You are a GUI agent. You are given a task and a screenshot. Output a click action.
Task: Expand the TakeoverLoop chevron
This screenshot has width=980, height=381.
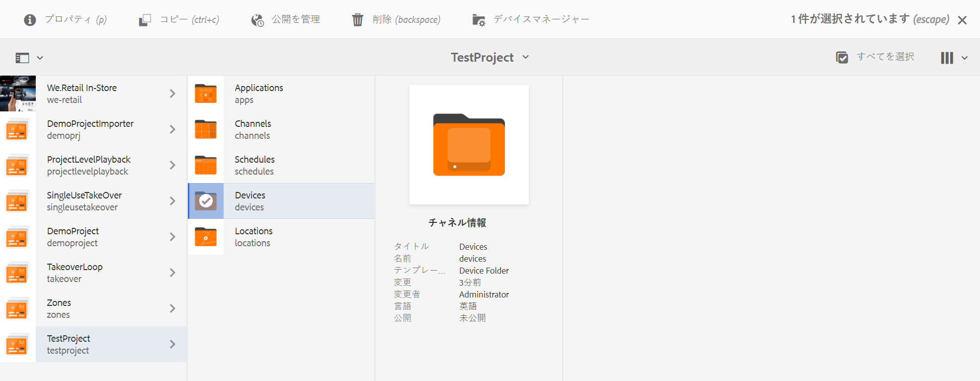pyautogui.click(x=172, y=273)
